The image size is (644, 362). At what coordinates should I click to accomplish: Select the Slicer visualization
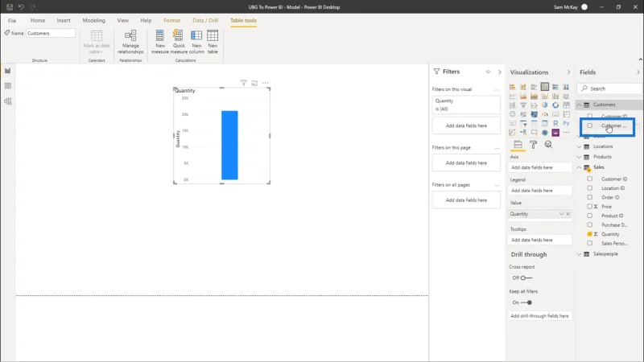coord(523,124)
